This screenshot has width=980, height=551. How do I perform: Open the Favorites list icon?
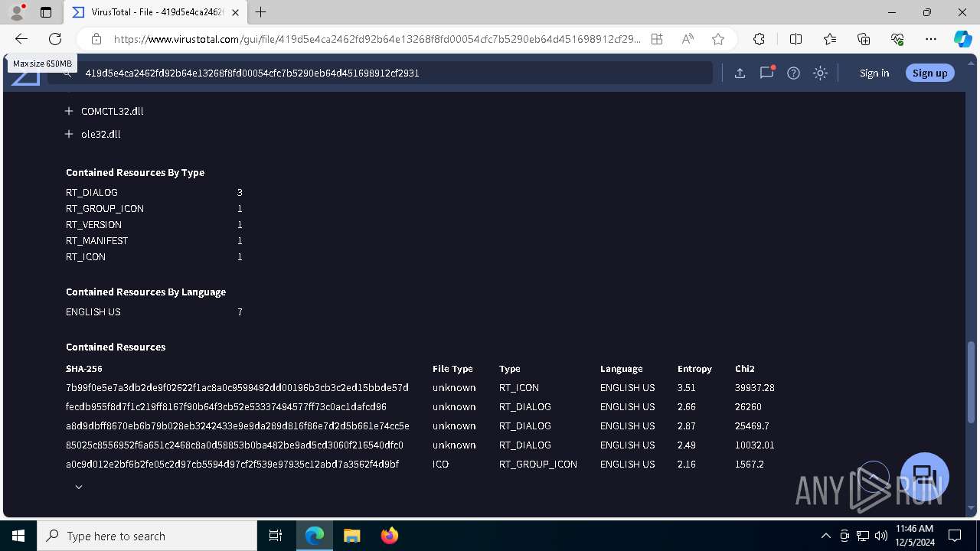point(830,39)
